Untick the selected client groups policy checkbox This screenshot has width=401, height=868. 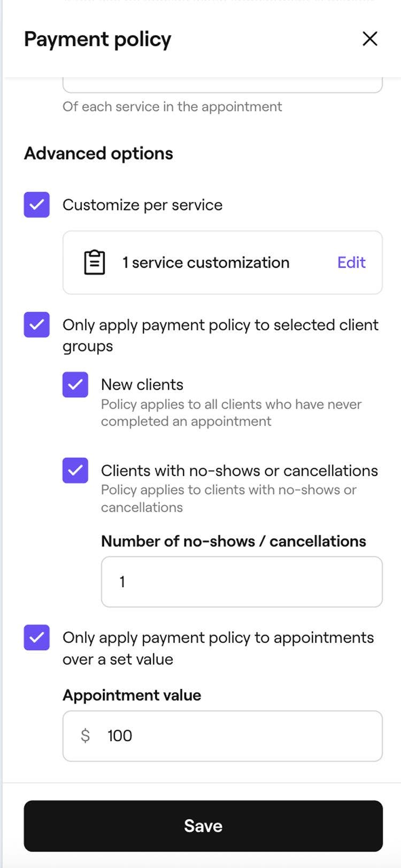(x=37, y=325)
